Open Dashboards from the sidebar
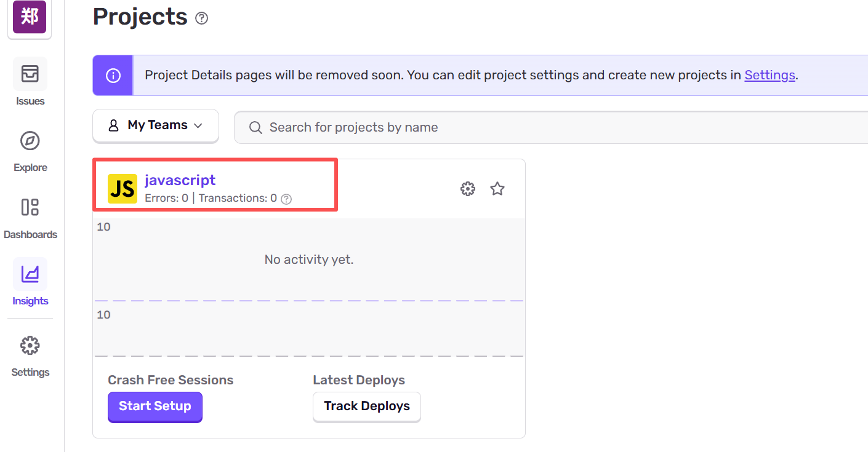 (30, 207)
